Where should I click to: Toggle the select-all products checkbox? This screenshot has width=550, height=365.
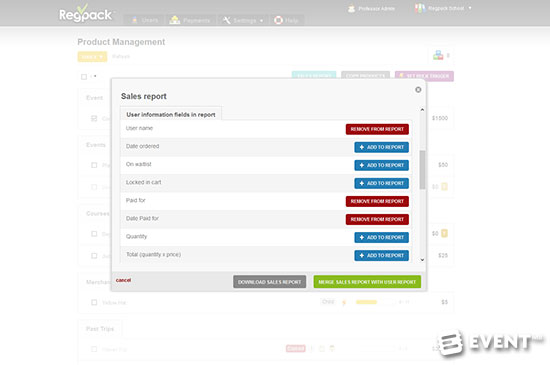[x=84, y=77]
